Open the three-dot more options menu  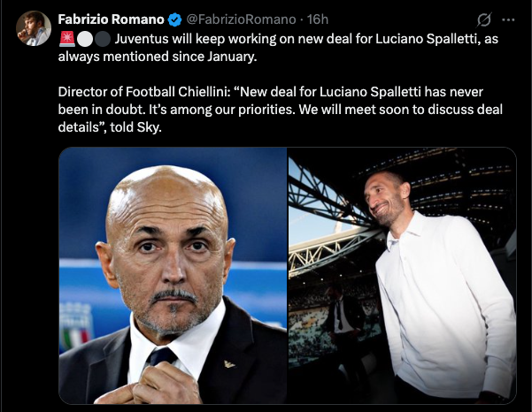[508, 19]
